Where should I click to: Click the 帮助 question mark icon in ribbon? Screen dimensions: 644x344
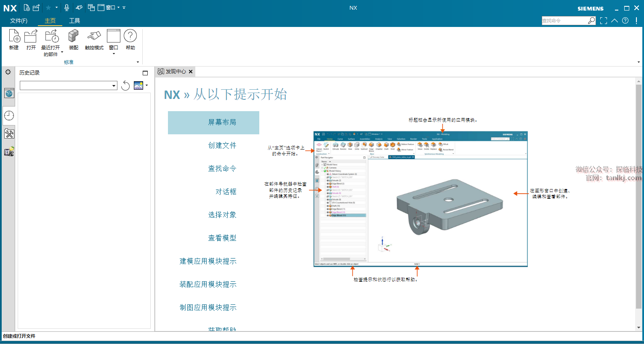(130, 37)
